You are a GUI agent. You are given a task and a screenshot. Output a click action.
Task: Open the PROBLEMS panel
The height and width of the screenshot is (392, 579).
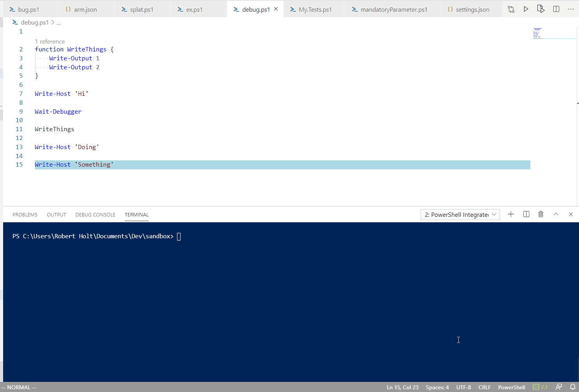(x=25, y=214)
